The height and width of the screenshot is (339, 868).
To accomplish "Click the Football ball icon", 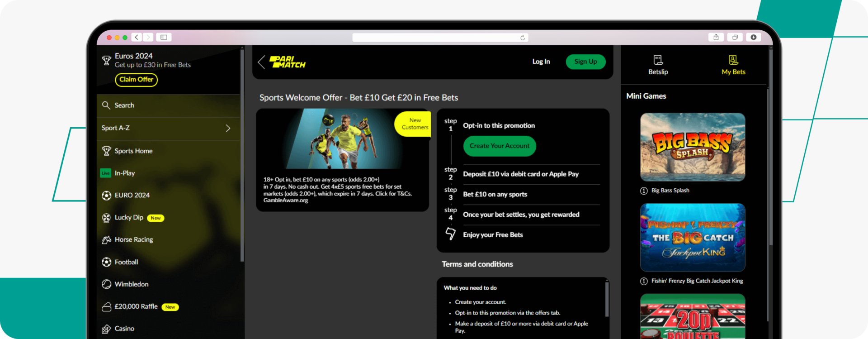I will point(106,262).
